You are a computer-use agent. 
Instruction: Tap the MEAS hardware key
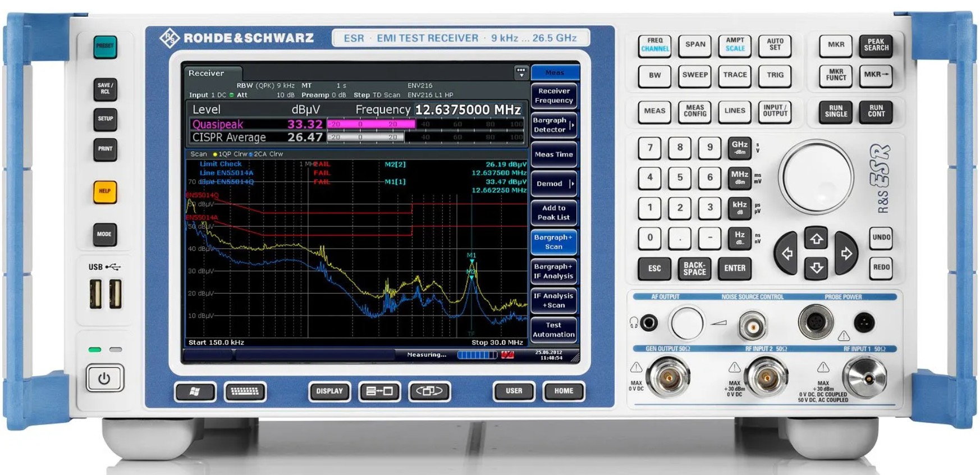point(655,112)
